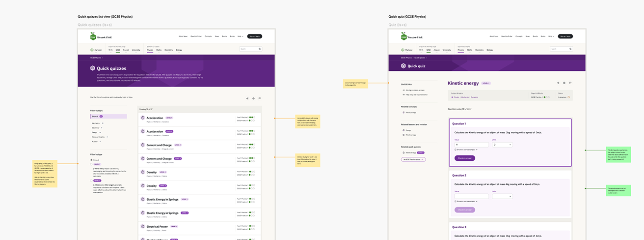Click the My Isaac icon in list view
Viewport: 644px width, 240px height.
coord(92,50)
